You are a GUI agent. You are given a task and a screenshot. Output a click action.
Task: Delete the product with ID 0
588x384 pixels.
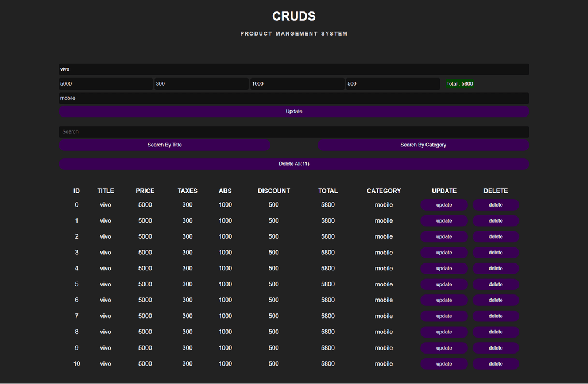coord(496,205)
